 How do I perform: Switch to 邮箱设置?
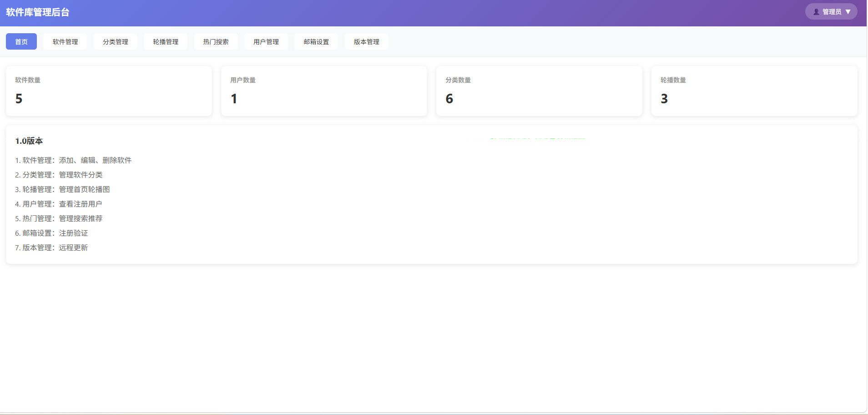[x=316, y=41]
